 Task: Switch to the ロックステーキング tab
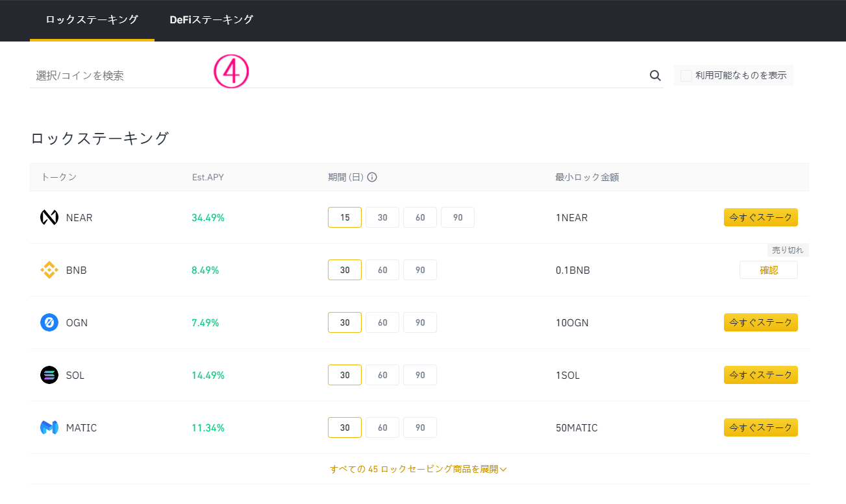92,20
